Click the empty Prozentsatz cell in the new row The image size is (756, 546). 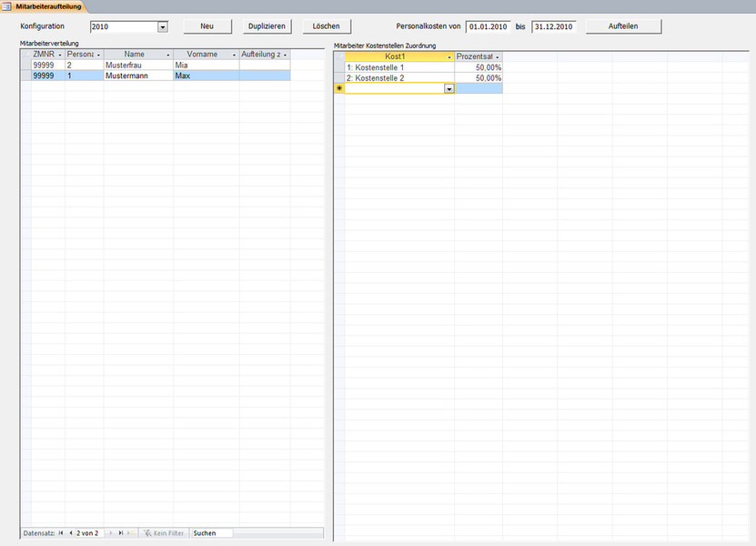point(479,88)
